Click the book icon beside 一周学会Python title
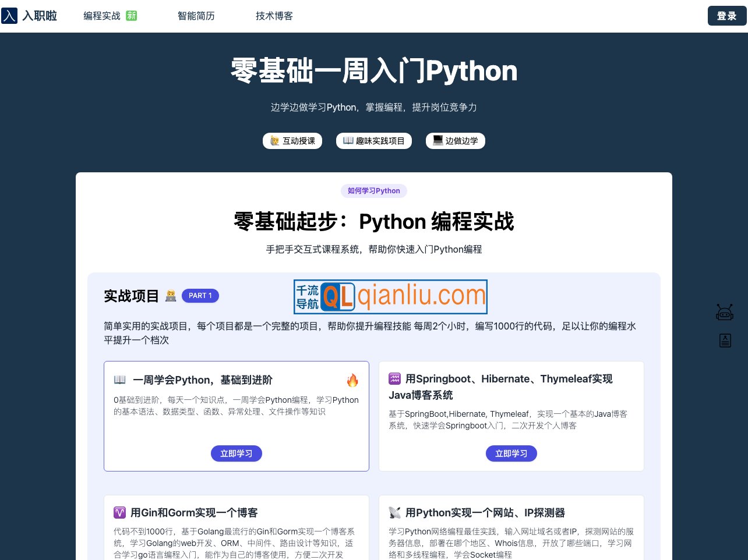The height and width of the screenshot is (560, 748). click(x=119, y=380)
